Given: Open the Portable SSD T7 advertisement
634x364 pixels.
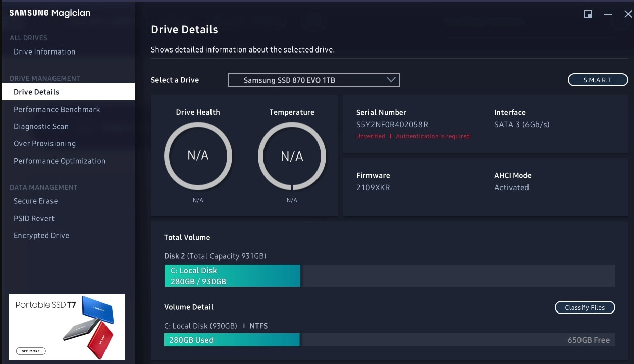Looking at the screenshot, I should pos(67,327).
